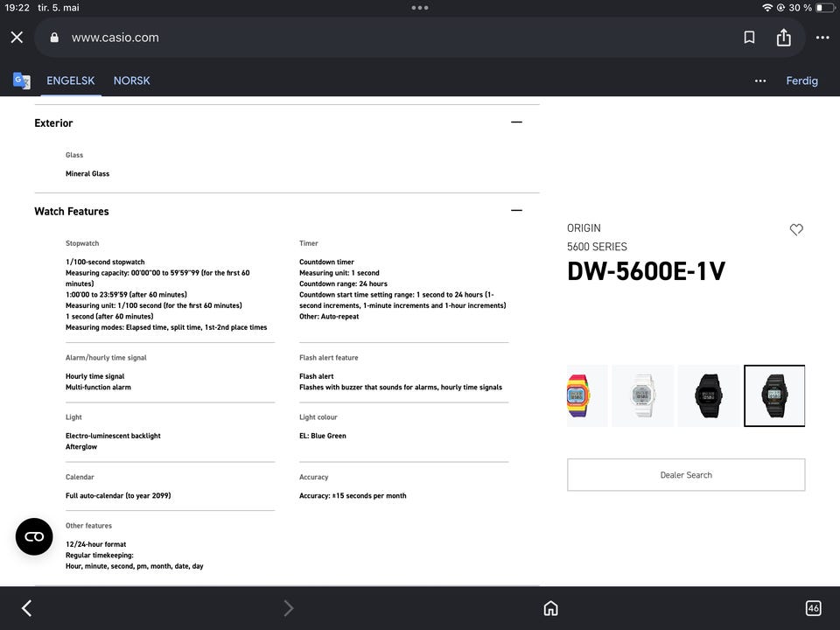Click the 12/24-hour format text
840x630 pixels.
tap(96, 543)
